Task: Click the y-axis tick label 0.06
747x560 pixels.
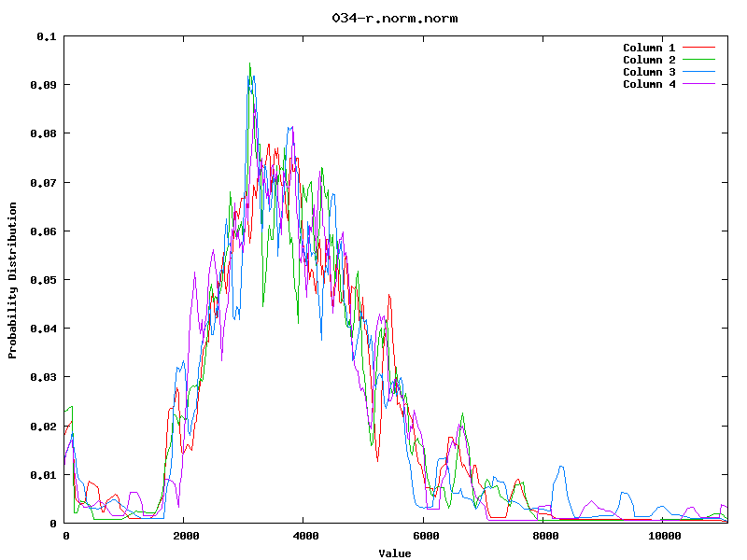Action: tap(43, 231)
